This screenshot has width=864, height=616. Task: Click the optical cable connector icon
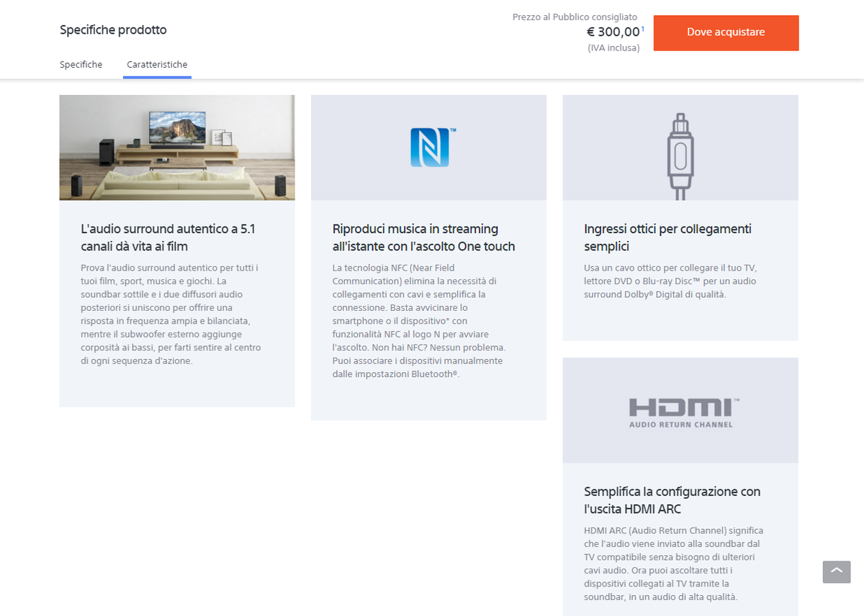point(680,156)
